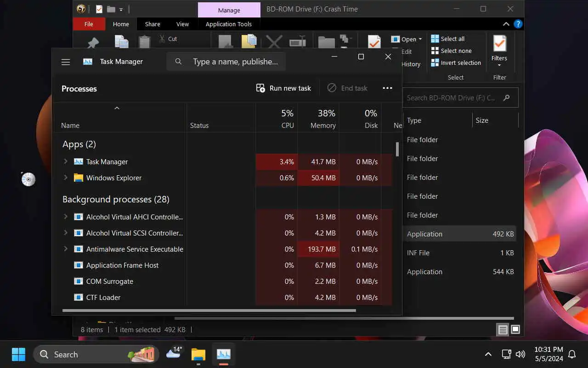Select the Home ribbon tab
The image size is (588, 368).
[x=121, y=24]
